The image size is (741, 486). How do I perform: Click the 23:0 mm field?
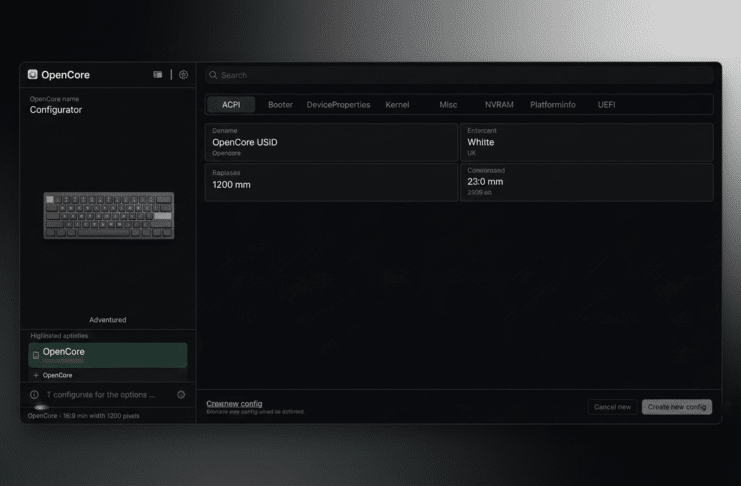[x=586, y=182]
